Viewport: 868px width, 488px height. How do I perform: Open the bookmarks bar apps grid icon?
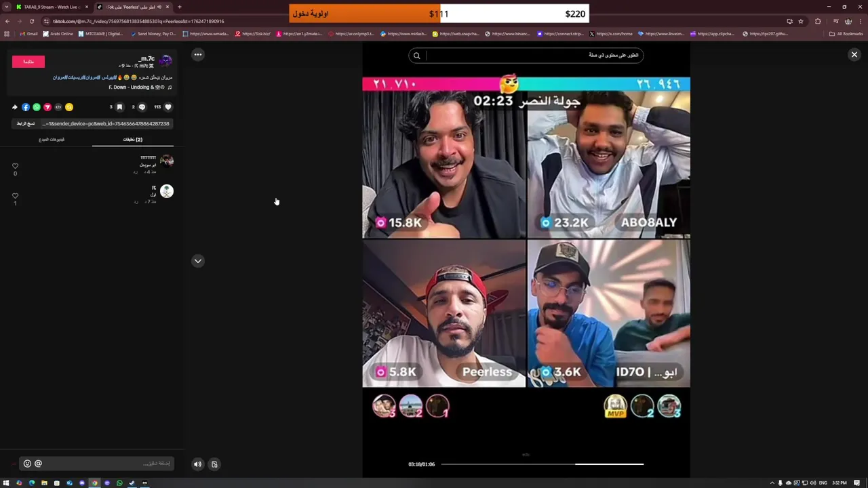pos(7,33)
